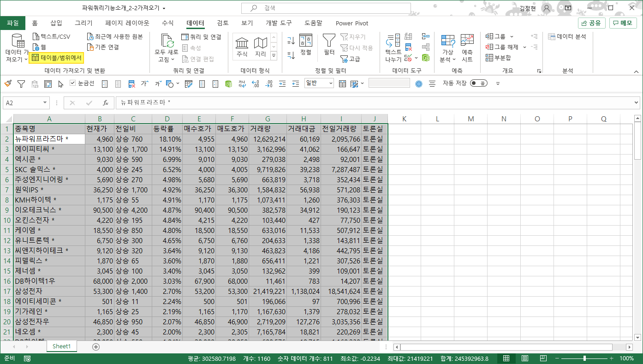
Task: Click 데이터 분석 (Data Analysis)
Action: click(x=567, y=36)
